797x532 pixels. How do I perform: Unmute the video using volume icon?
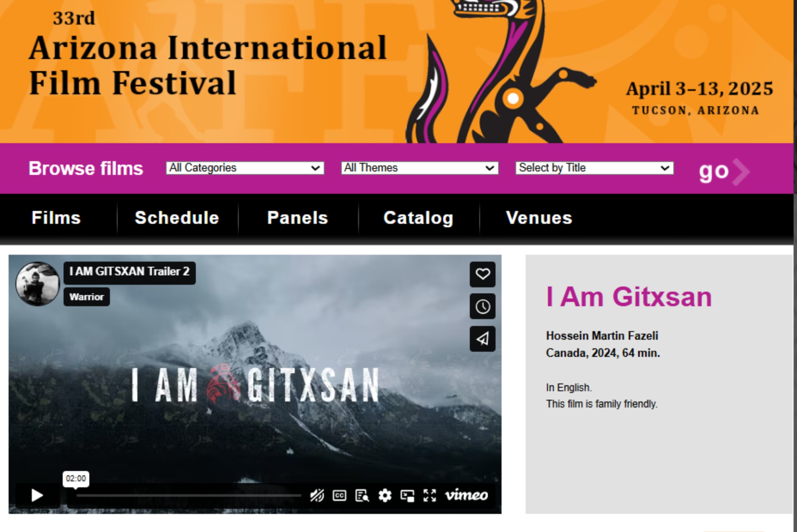317,495
